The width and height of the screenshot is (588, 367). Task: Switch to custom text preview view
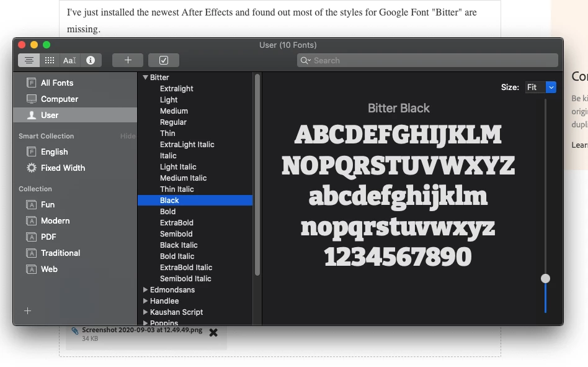coord(69,60)
